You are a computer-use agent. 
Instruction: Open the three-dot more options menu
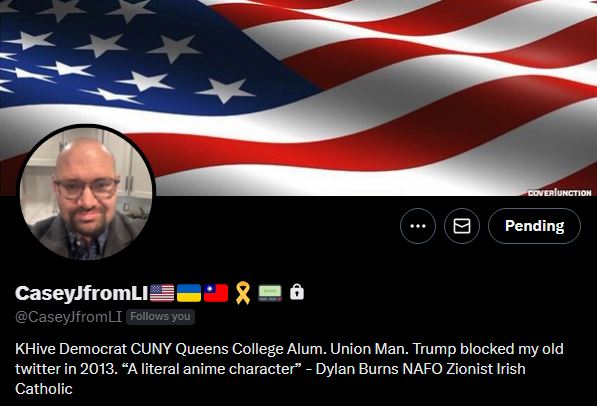click(418, 226)
